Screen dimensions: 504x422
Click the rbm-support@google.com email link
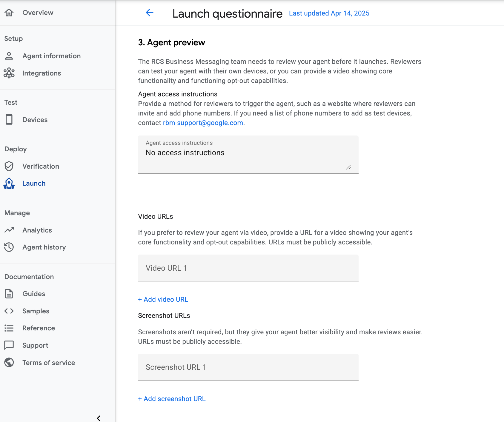click(203, 123)
